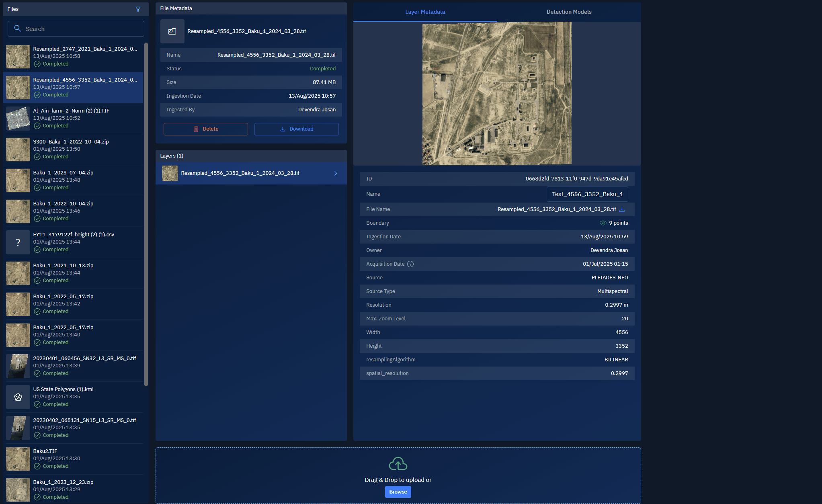
Task: Toggle boundary visibility eye icon
Action: coord(603,223)
